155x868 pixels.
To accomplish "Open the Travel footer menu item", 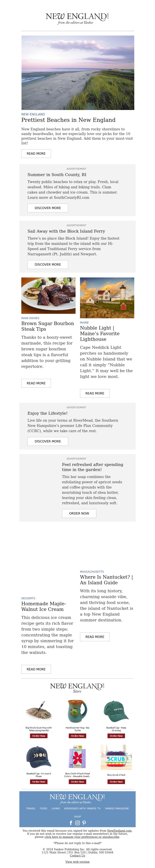I will coord(31,808).
